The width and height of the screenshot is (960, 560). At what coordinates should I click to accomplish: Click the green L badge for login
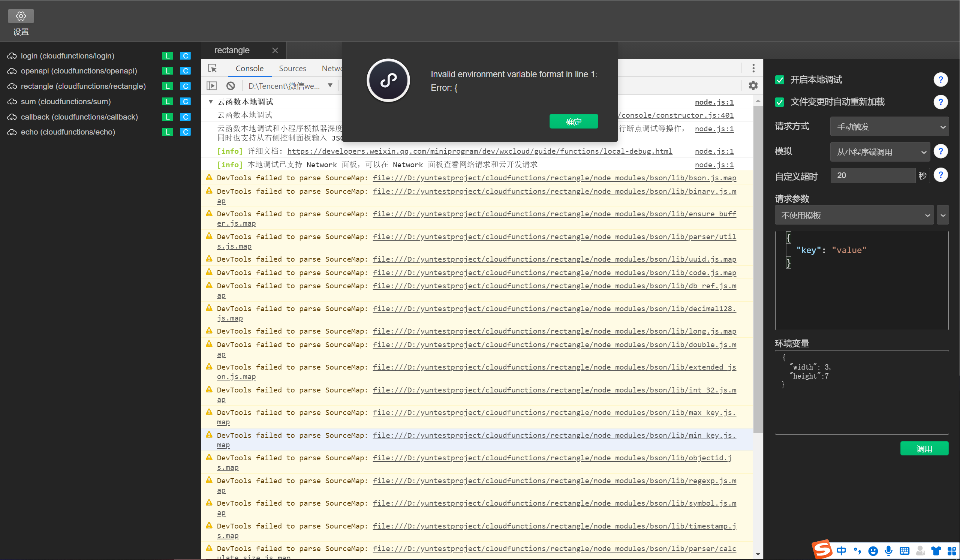click(x=167, y=55)
